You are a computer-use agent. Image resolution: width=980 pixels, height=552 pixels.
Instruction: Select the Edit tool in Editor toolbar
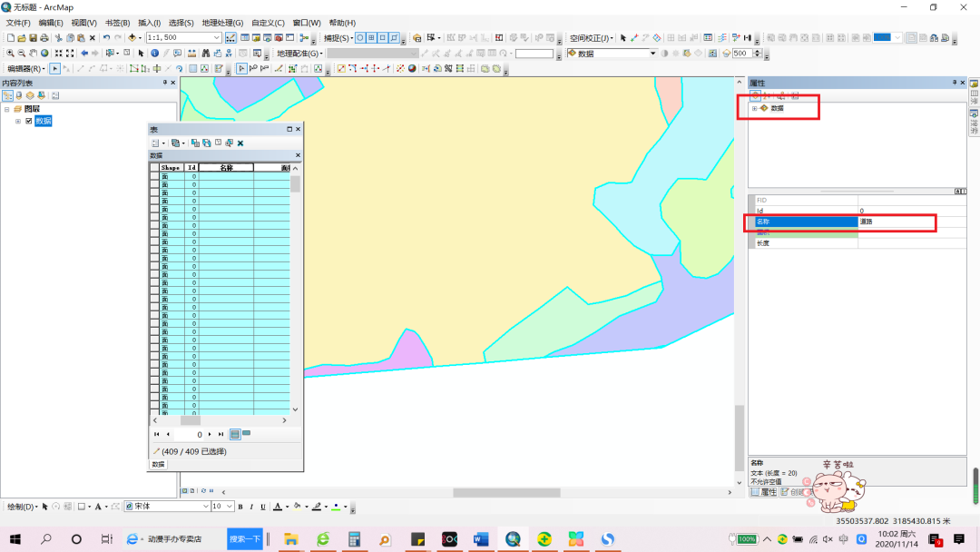[x=55, y=68]
